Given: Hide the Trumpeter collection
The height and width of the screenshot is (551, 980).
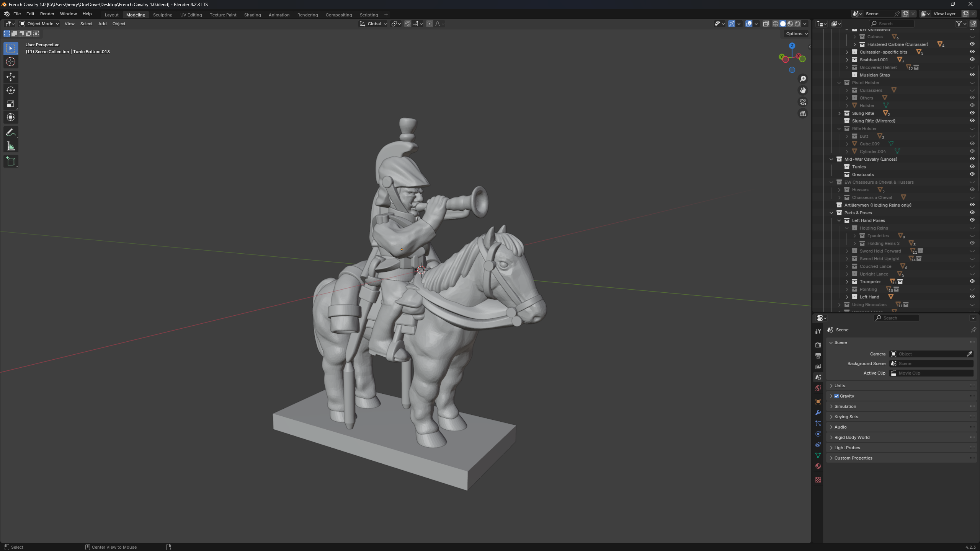Looking at the screenshot, I should pyautogui.click(x=972, y=282).
